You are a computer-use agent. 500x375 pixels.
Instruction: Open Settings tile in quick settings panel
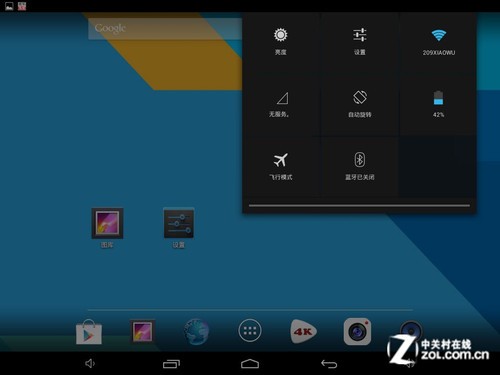pos(360,42)
